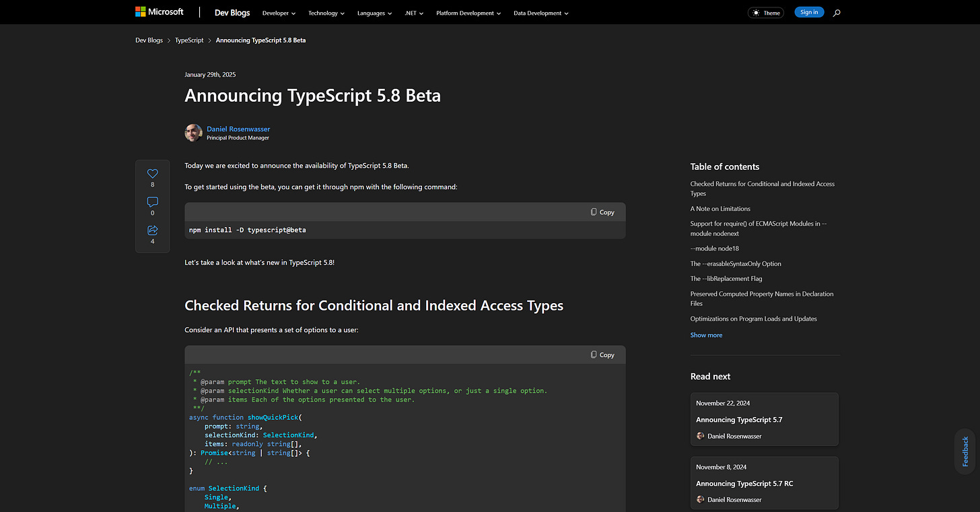Viewport: 980px width, 512px height.
Task: Open Daniel Rosenwasser author profile link
Action: [238, 129]
